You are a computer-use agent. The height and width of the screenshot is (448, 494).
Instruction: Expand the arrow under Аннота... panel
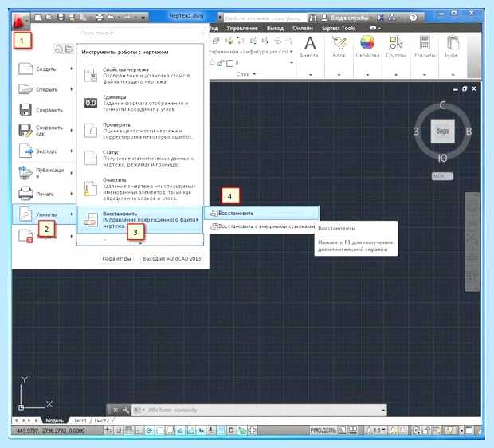point(310,75)
